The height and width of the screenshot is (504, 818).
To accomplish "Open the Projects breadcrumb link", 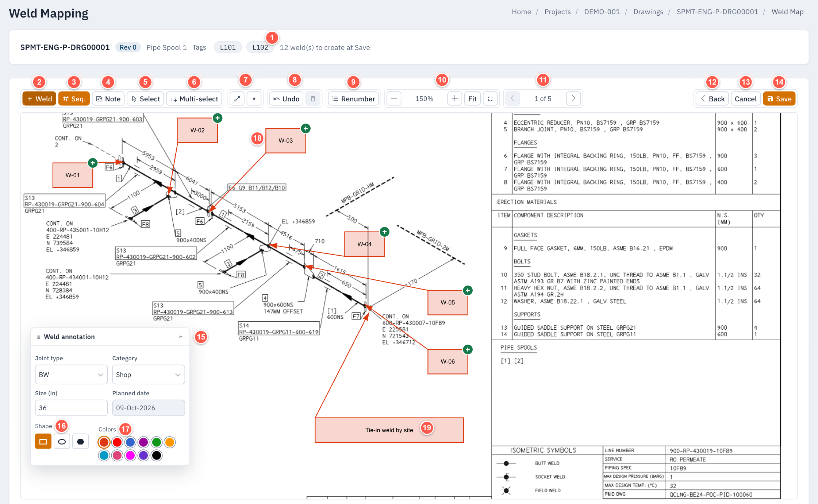I will pyautogui.click(x=557, y=12).
